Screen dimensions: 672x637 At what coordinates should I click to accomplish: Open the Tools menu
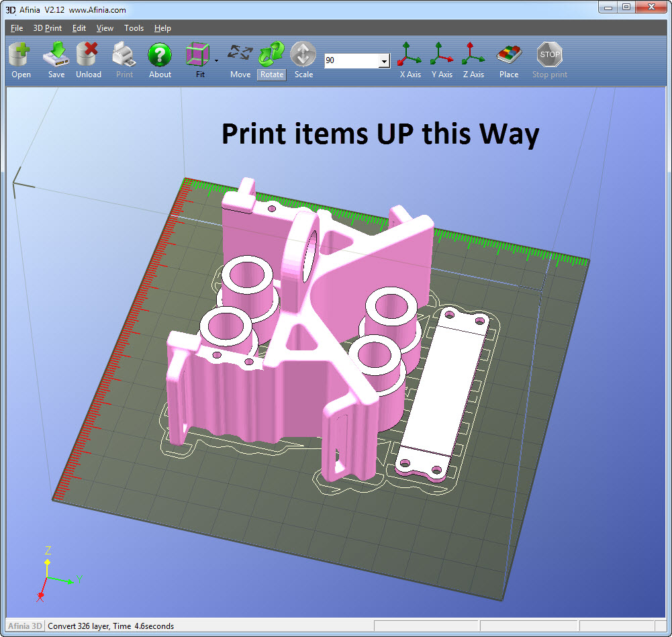pyautogui.click(x=134, y=28)
